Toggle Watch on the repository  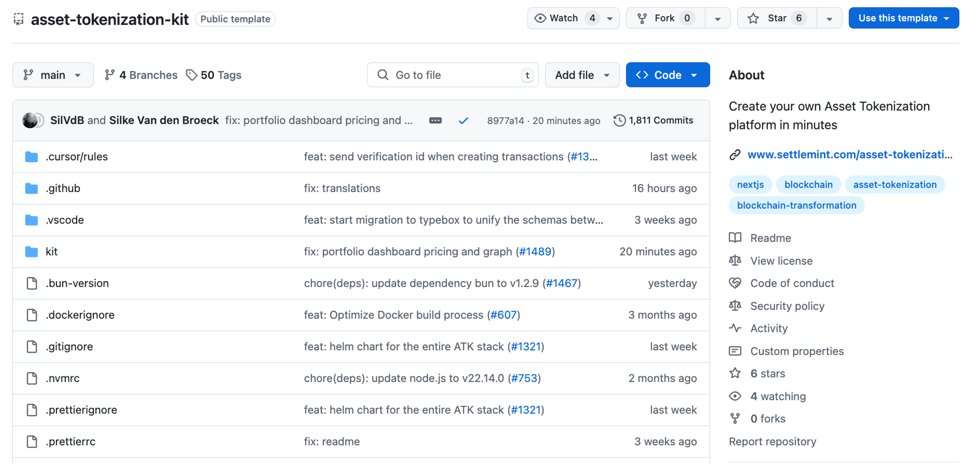pos(563,18)
